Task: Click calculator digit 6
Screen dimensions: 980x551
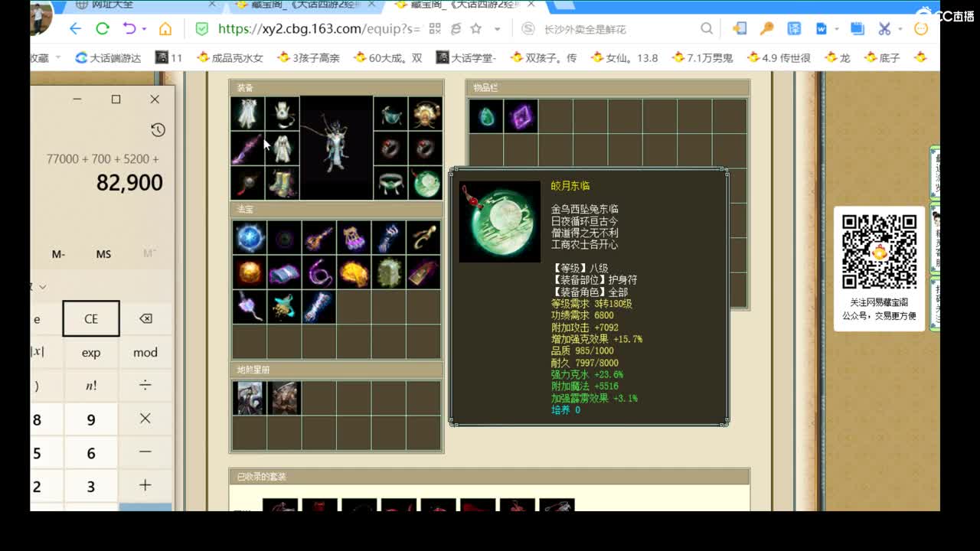Action: [91, 453]
